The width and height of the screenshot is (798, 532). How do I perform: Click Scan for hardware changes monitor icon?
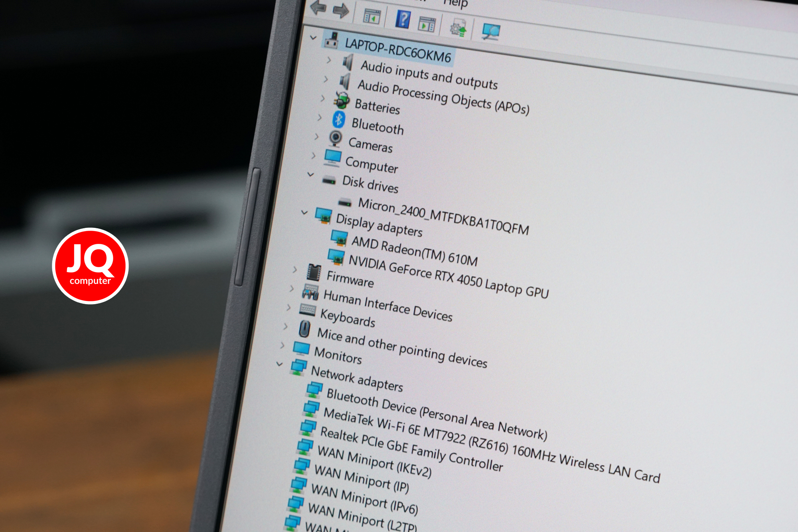point(491,32)
